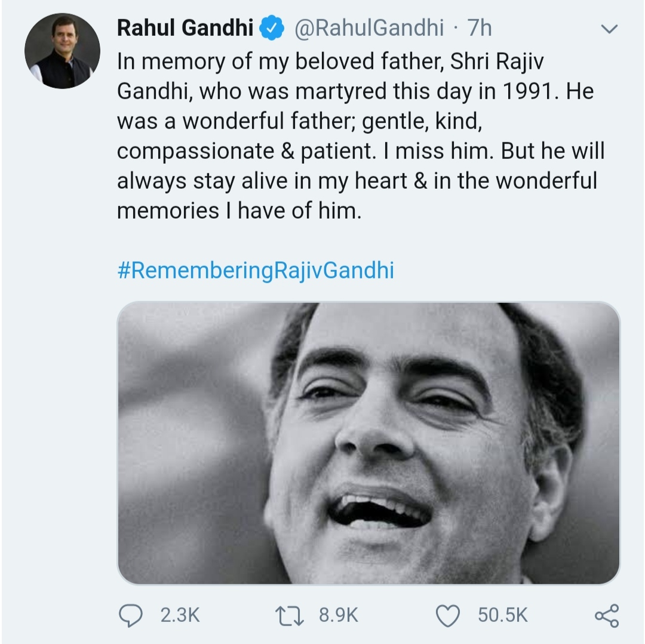This screenshot has width=645, height=644.
Task: Retweet using the retweet arrows icon
Action: (x=289, y=615)
